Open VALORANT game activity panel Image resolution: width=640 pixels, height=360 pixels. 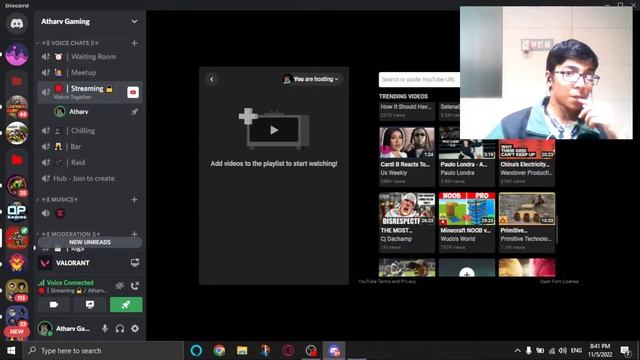pos(73,263)
